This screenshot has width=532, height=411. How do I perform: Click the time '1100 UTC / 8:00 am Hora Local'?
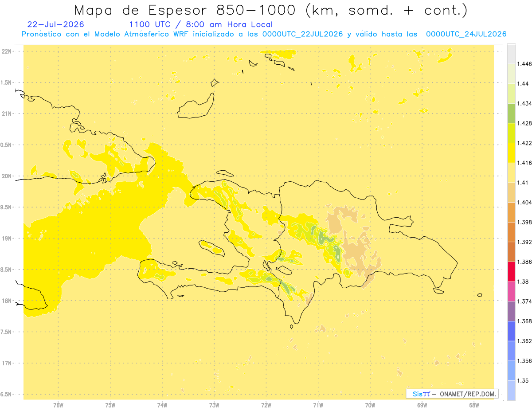click(201, 24)
